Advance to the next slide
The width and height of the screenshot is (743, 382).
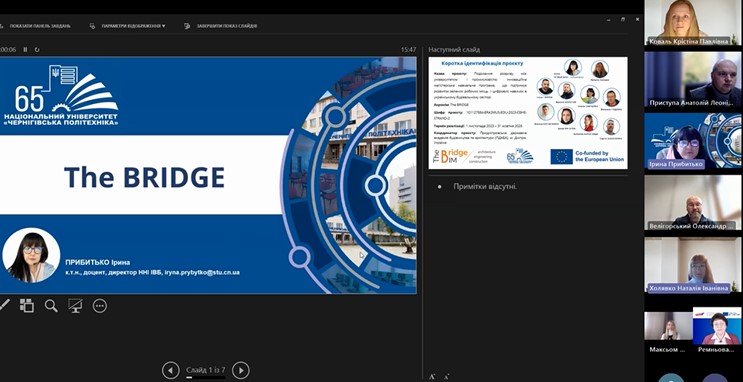tap(241, 370)
